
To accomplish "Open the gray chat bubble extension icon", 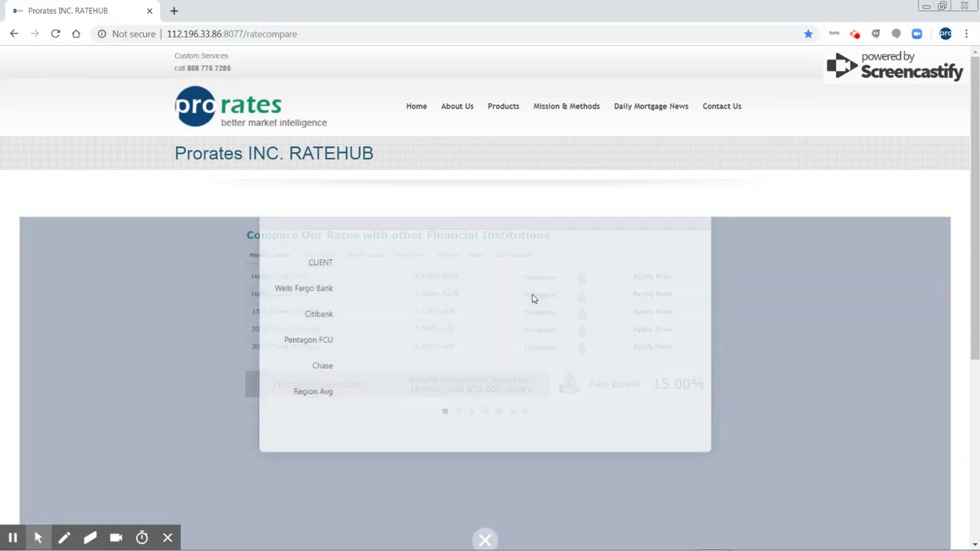I will click(x=897, y=34).
